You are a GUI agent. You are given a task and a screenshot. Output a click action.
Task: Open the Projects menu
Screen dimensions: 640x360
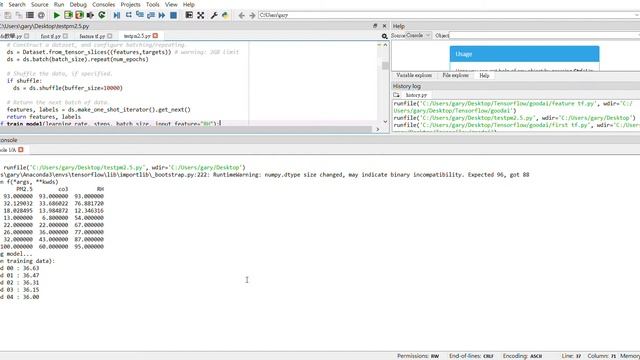tap(130, 4)
